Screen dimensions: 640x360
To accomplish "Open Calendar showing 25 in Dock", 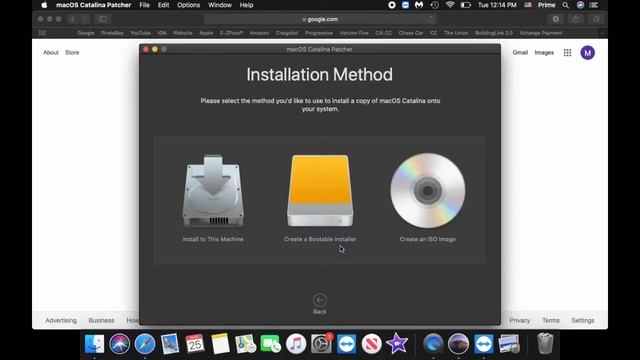I will (195, 344).
